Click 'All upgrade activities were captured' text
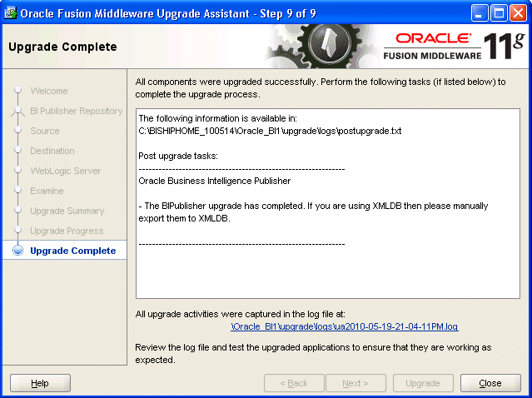Image resolution: width=532 pixels, height=398 pixels. [241, 314]
